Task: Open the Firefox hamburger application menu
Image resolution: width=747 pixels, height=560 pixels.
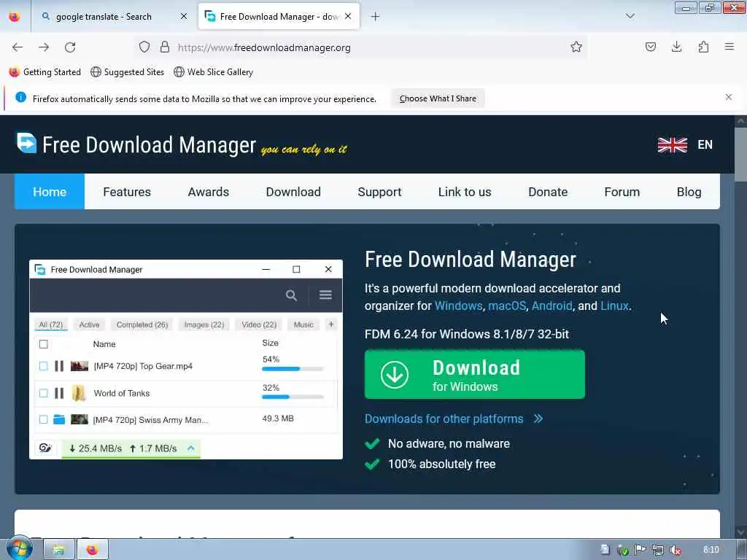Action: pos(729,47)
